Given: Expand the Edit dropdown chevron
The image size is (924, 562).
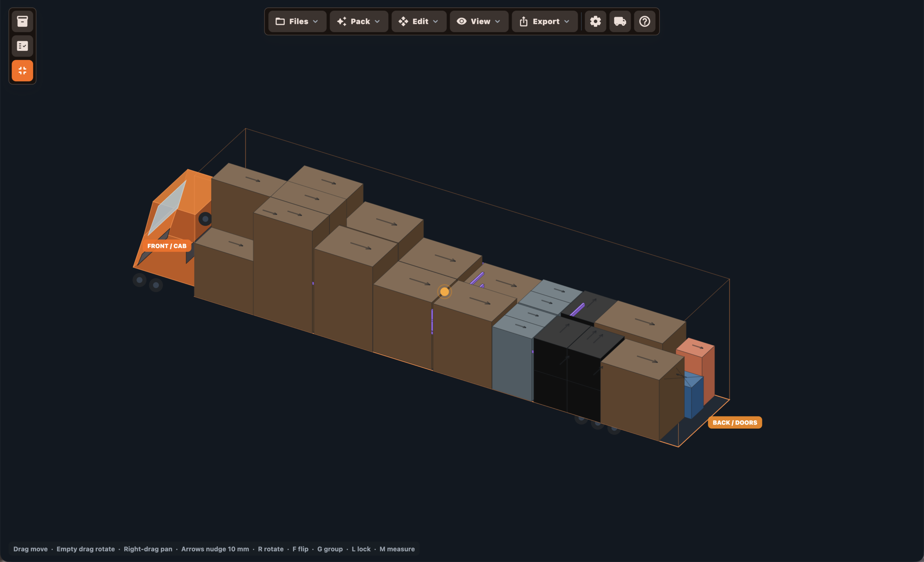Looking at the screenshot, I should (435, 21).
